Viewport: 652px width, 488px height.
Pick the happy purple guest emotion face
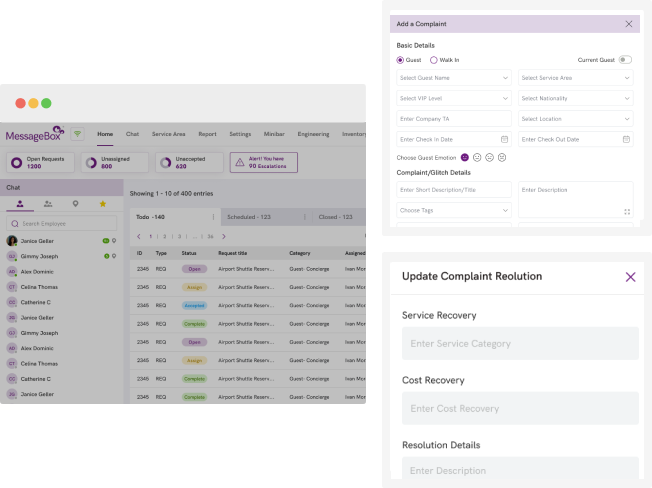[464, 157]
